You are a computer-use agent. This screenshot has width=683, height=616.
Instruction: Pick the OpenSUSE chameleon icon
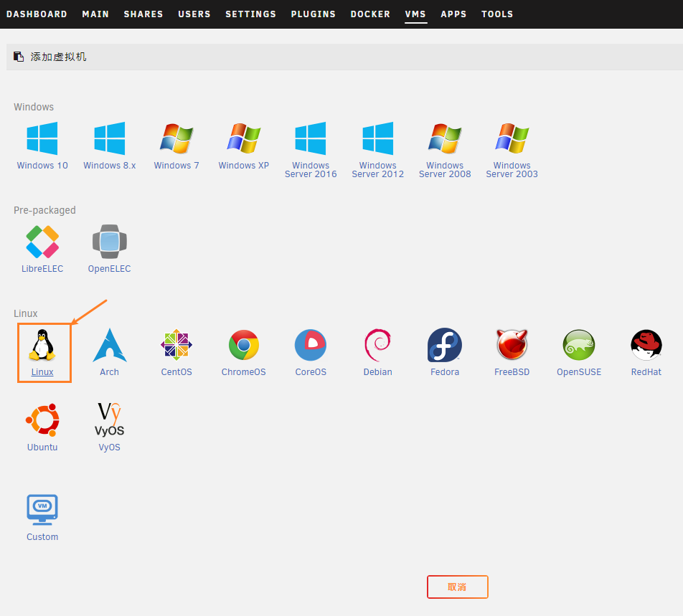pyautogui.click(x=579, y=345)
